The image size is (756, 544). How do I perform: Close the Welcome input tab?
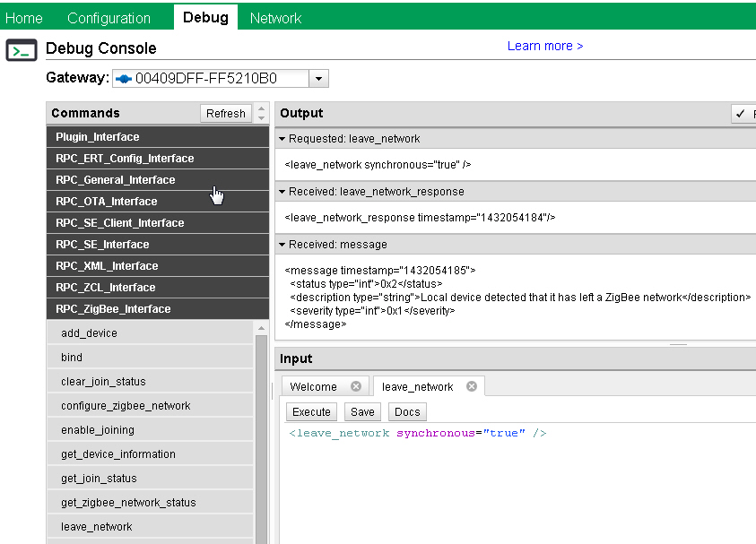point(356,387)
